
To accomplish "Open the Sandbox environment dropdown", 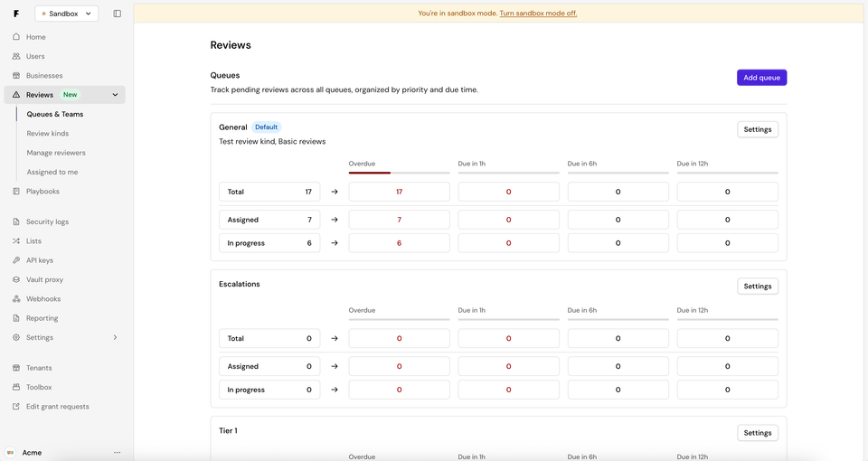I will coord(66,14).
